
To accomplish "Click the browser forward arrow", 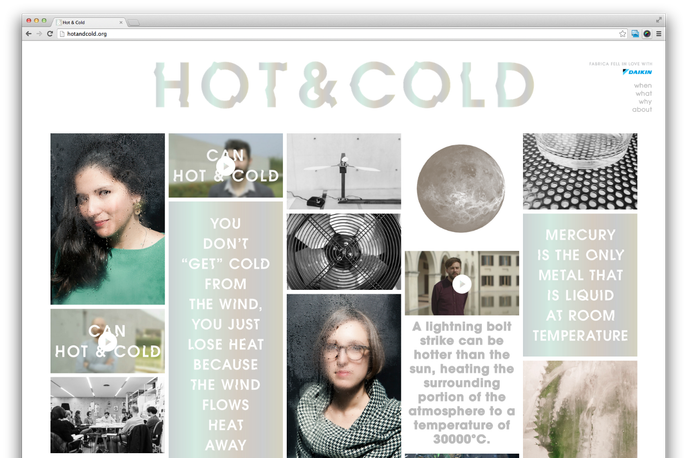I will (x=39, y=34).
